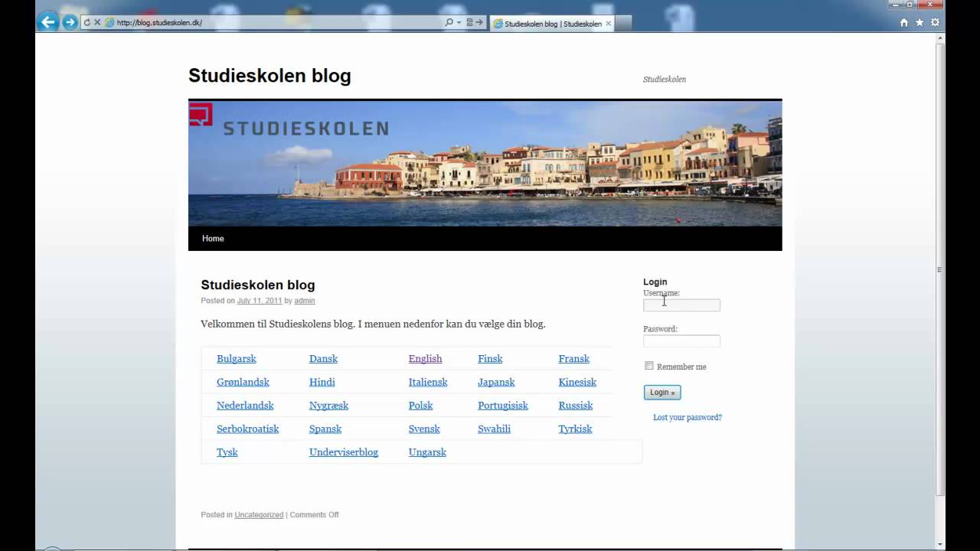Close the Studieskolen blog tab
980x551 pixels.
tap(609, 24)
